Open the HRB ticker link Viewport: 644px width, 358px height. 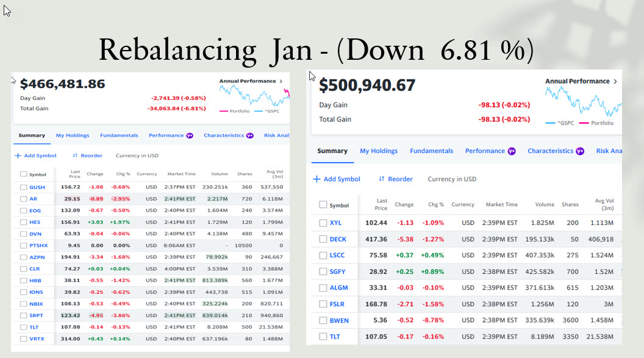(x=35, y=281)
